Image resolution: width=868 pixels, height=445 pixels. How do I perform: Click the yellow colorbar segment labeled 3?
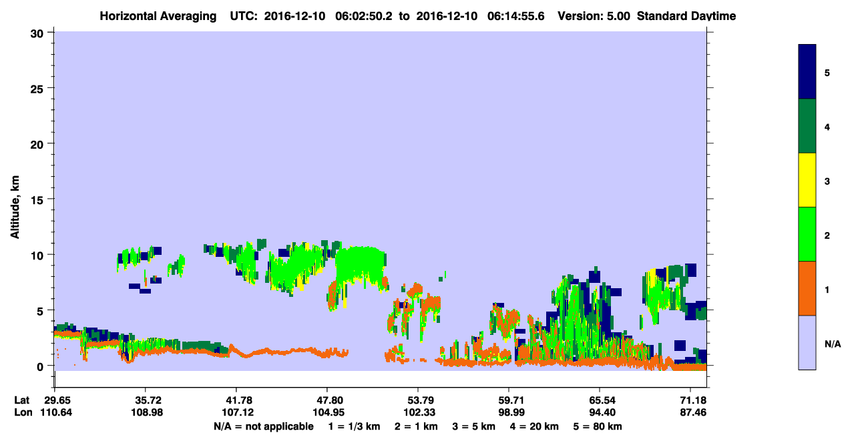(x=807, y=180)
